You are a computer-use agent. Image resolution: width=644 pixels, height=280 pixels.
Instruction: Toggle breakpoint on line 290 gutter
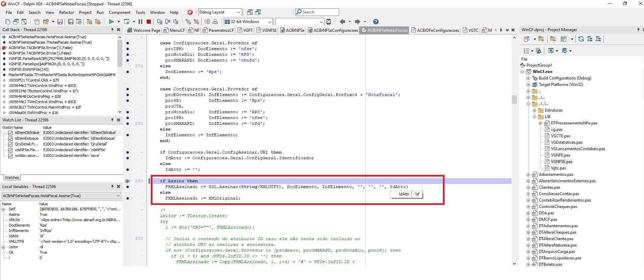[x=127, y=181]
